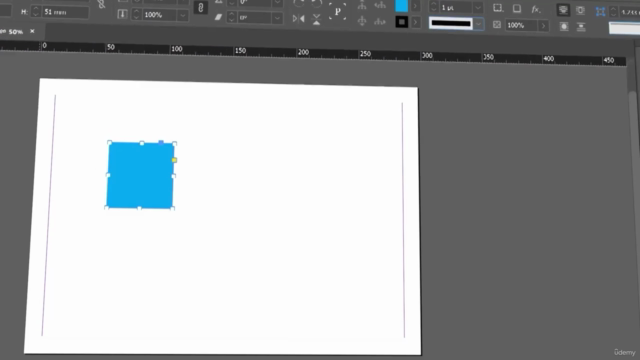Click the shear angle input field

[255, 18]
